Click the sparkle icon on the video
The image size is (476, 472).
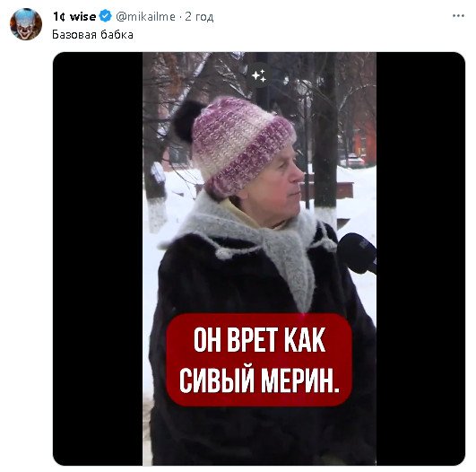click(259, 75)
